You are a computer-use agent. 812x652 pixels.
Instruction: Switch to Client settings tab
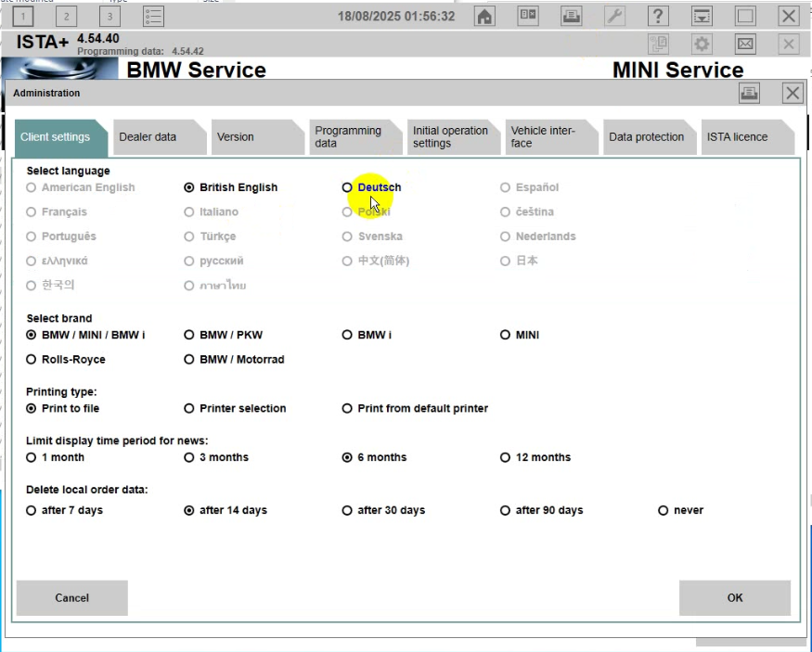[60, 137]
